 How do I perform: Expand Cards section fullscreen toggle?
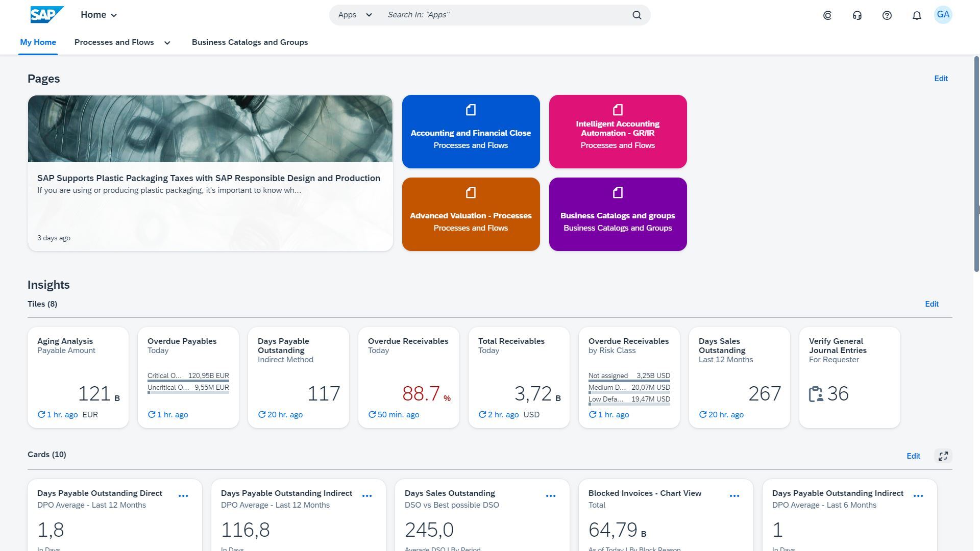coord(942,456)
